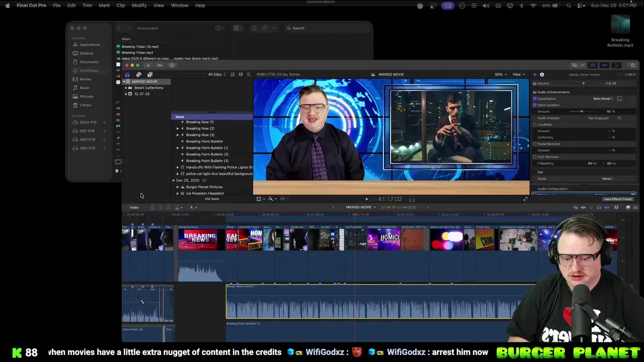Click the share export icon

click(x=632, y=65)
